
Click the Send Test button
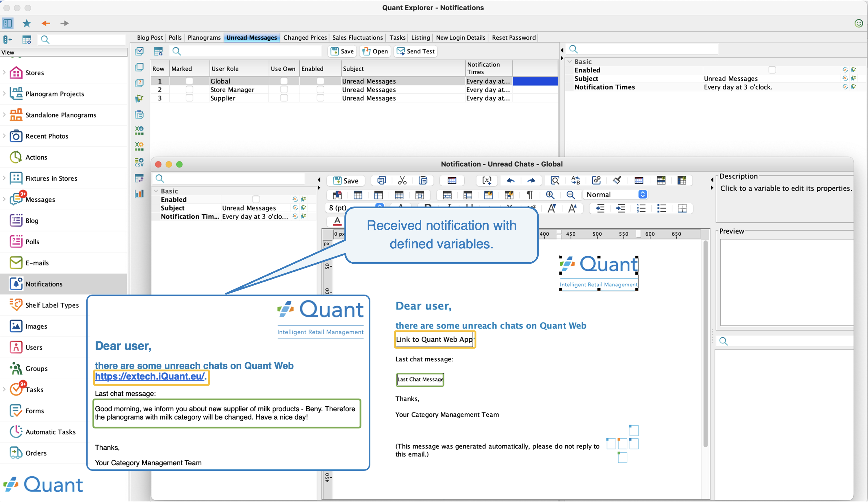tap(416, 51)
